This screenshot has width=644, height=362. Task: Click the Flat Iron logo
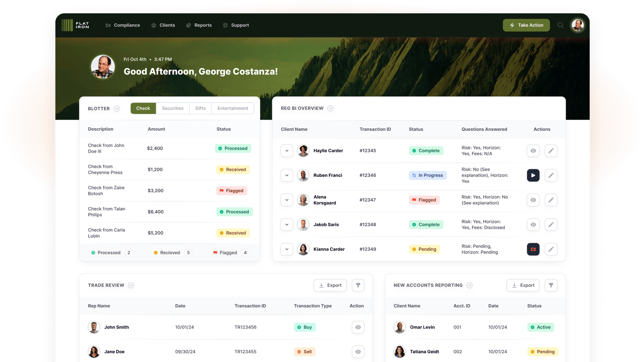coord(75,25)
